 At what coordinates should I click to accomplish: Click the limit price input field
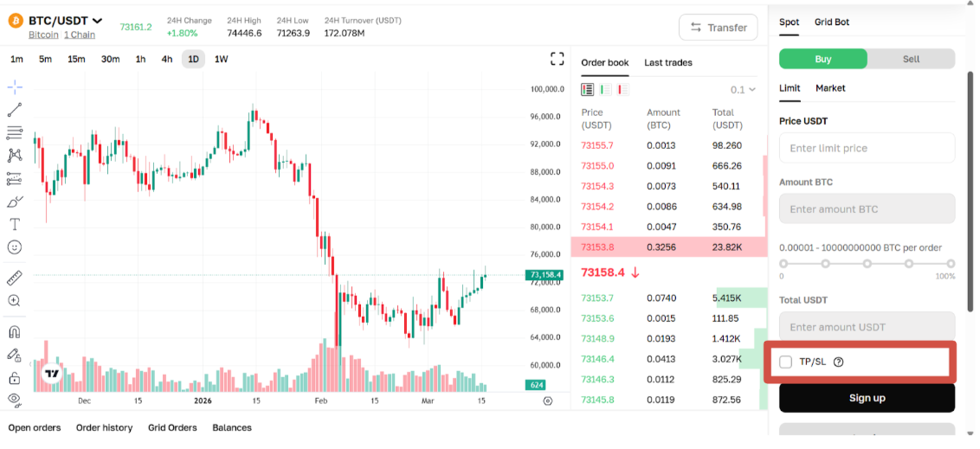point(867,148)
